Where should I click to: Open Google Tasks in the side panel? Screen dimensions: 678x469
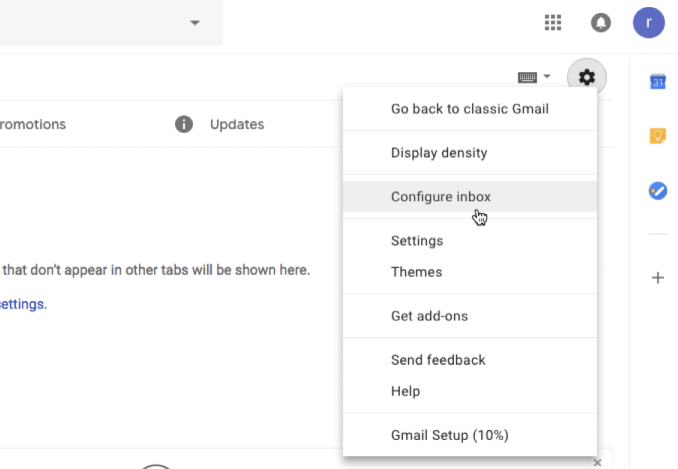pyautogui.click(x=658, y=191)
